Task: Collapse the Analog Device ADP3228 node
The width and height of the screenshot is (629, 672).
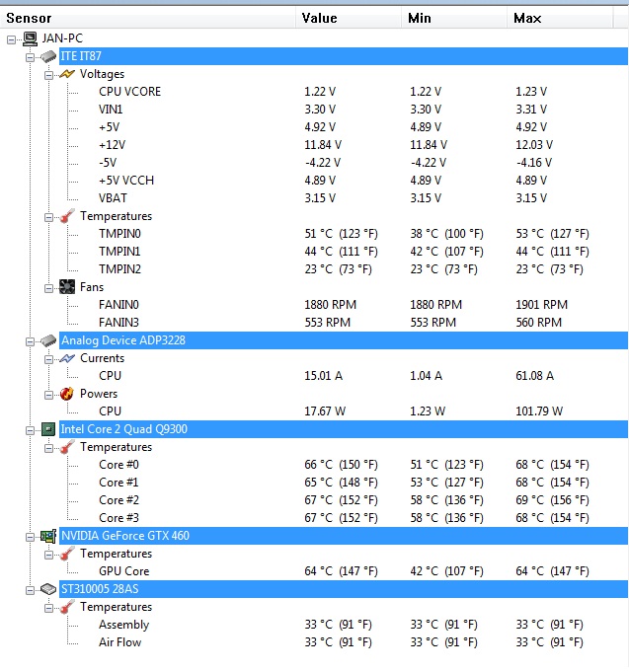Action: point(31,340)
